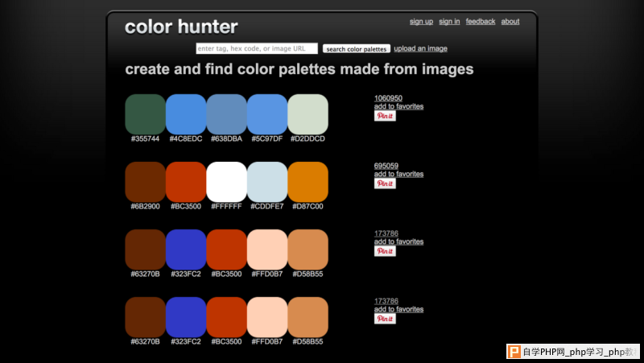Select the blue #4C8EDC swatch
The image size is (644, 363).
click(186, 114)
